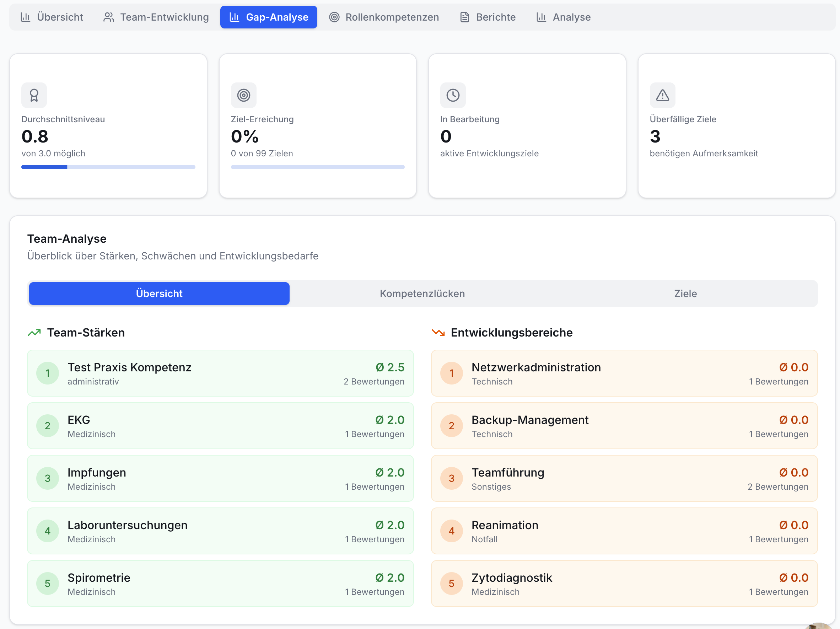Open the Backup-Management development row
Screen dimensions: 840x629
tap(624, 426)
